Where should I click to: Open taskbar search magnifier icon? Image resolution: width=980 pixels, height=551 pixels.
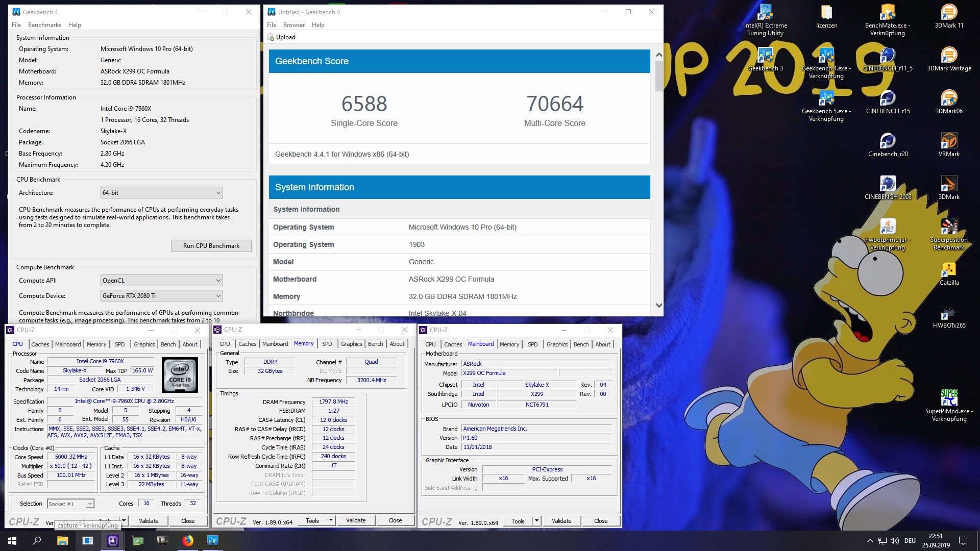(37, 540)
